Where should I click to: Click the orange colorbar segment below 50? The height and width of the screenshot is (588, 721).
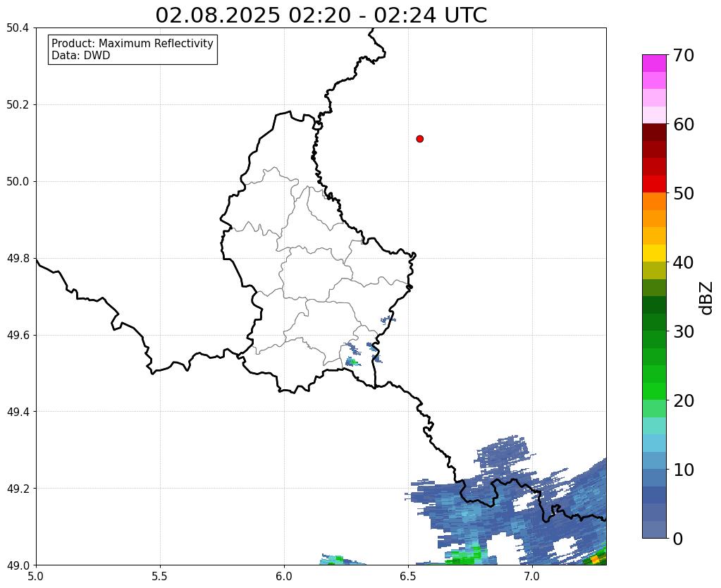654,202
